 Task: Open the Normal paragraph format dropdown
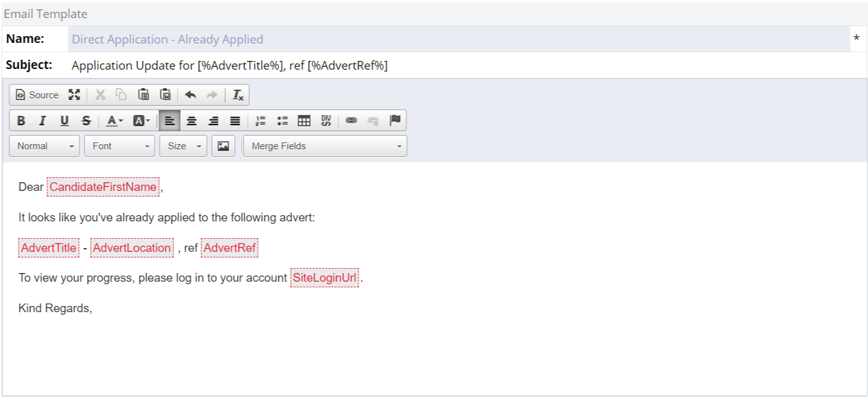[x=45, y=146]
